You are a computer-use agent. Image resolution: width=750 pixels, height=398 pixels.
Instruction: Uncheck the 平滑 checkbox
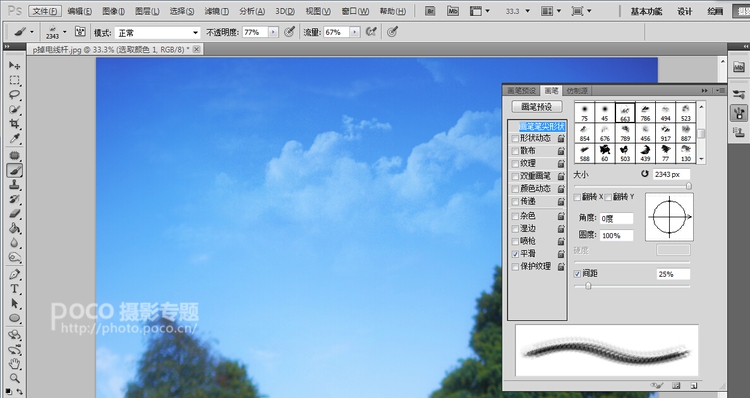coord(515,254)
